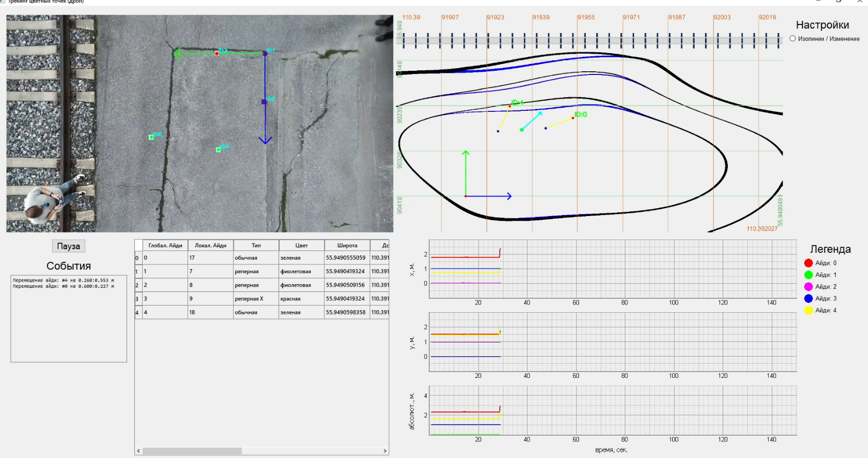
Task: Click the red Айди: 0 legend swatch
Action: [x=808, y=263]
